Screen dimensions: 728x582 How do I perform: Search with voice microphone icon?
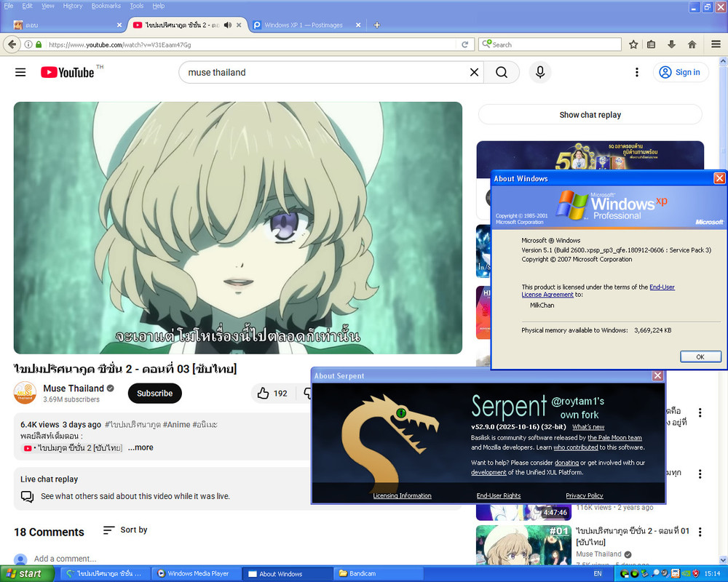540,73
